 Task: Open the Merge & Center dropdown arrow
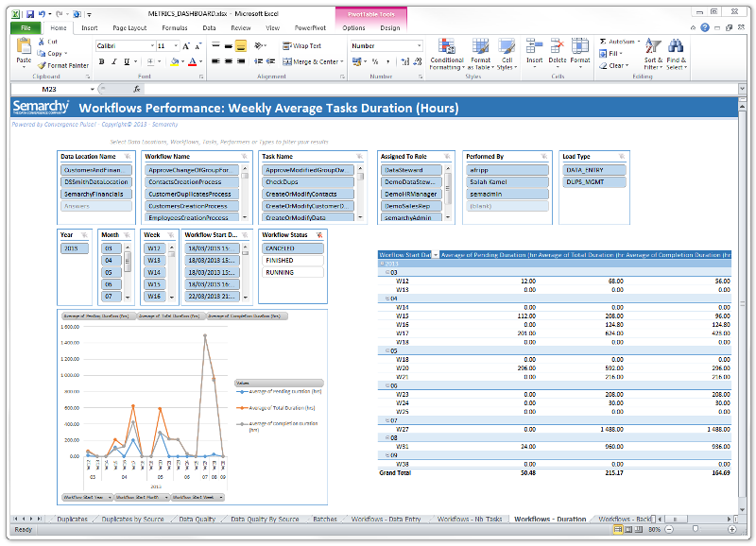point(342,61)
